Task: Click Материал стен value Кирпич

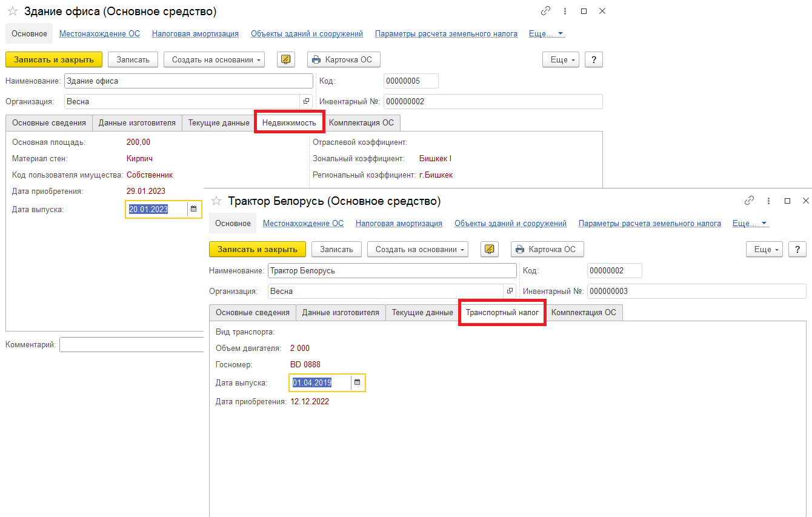Action: coord(139,158)
